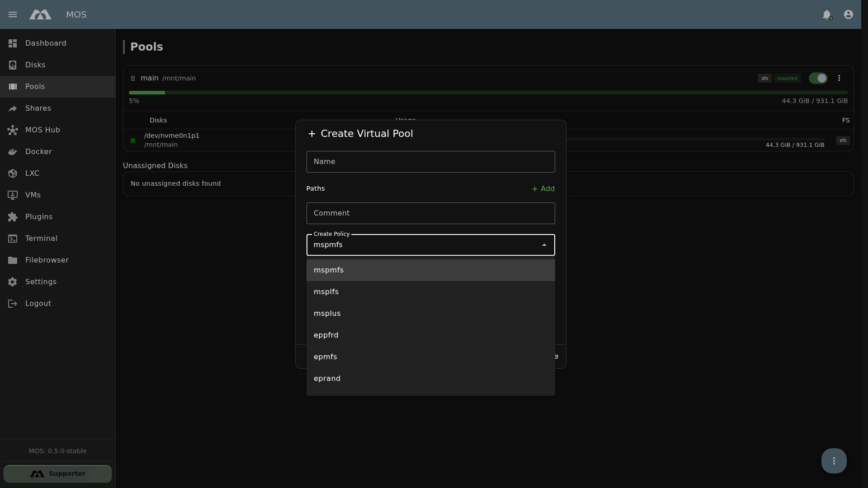This screenshot has height=488, width=868.
Task: Click the Comment input field
Action: (x=431, y=213)
